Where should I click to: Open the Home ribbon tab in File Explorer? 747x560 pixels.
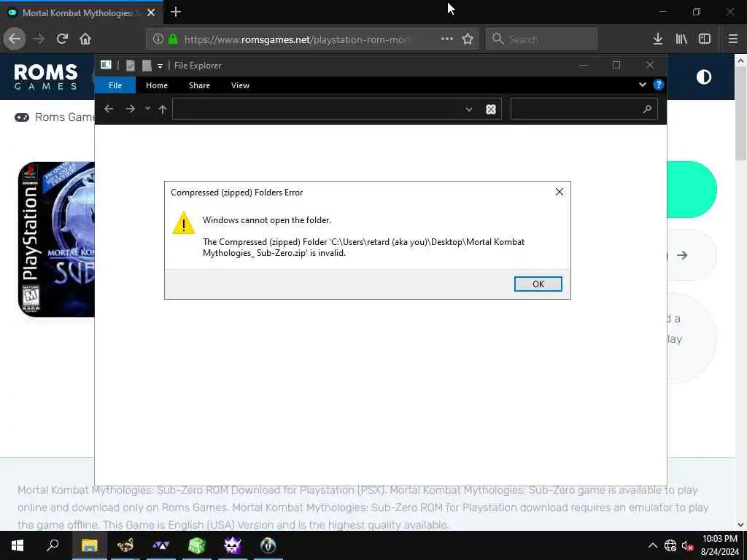tap(157, 85)
